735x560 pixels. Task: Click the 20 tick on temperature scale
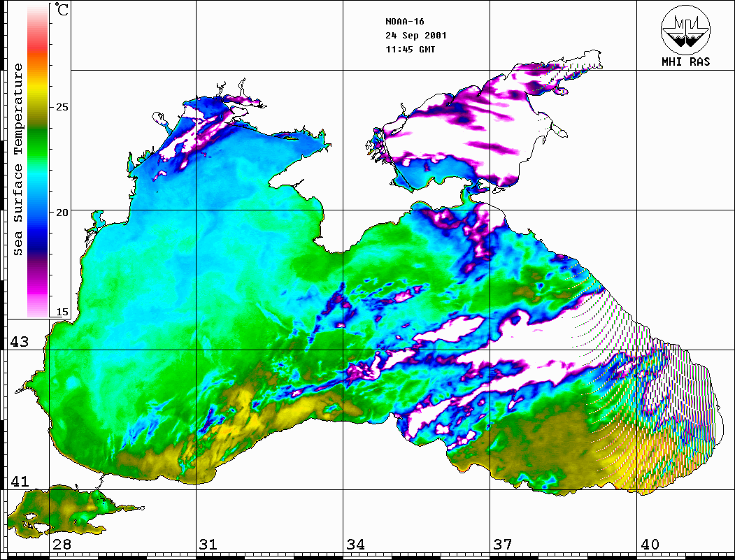click(x=62, y=213)
